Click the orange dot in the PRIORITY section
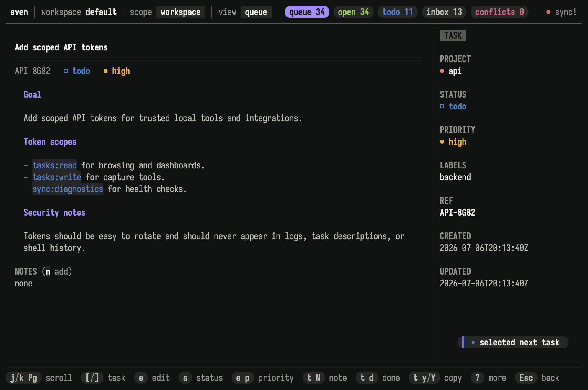The height and width of the screenshot is (390, 588). tap(442, 142)
